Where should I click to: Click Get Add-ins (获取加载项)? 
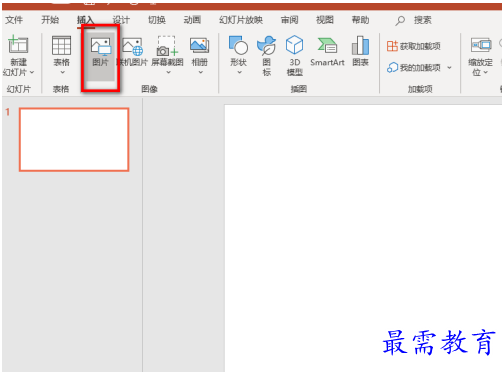coord(414,46)
